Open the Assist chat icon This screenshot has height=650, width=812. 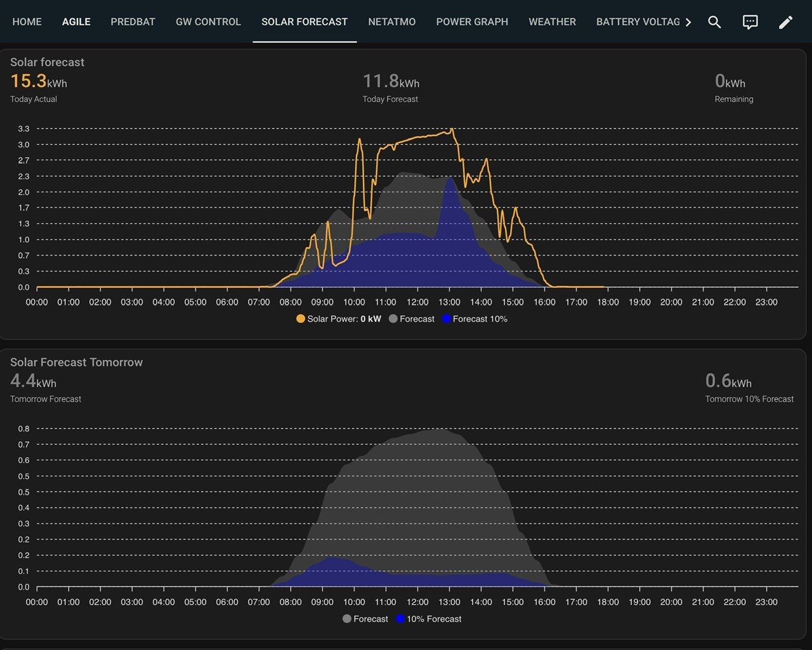pyautogui.click(x=750, y=22)
